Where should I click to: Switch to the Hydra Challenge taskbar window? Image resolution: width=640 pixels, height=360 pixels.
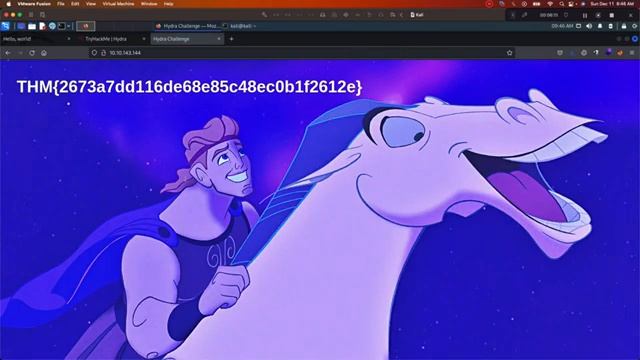(x=187, y=26)
